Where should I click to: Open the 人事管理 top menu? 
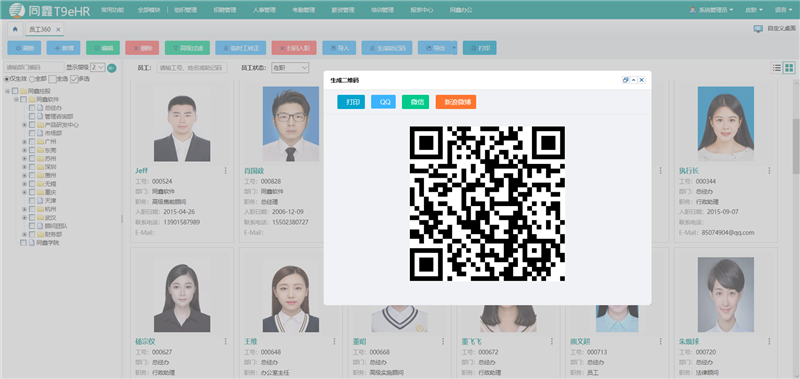264,10
